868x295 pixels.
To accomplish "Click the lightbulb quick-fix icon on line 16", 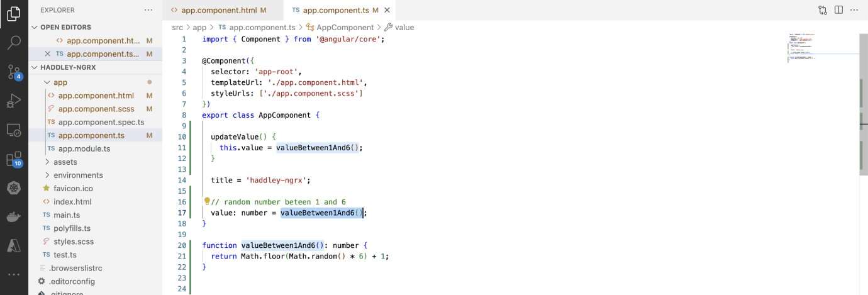I will [207, 201].
